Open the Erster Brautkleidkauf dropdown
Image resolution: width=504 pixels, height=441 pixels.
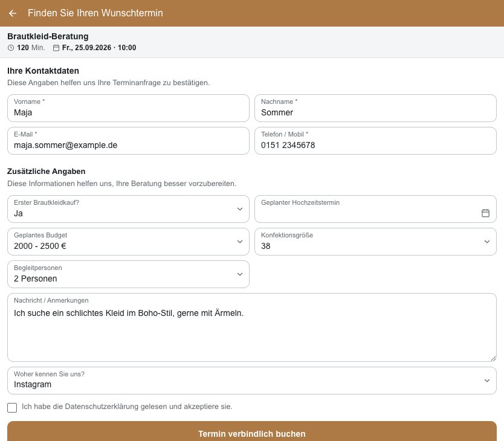tap(128, 209)
